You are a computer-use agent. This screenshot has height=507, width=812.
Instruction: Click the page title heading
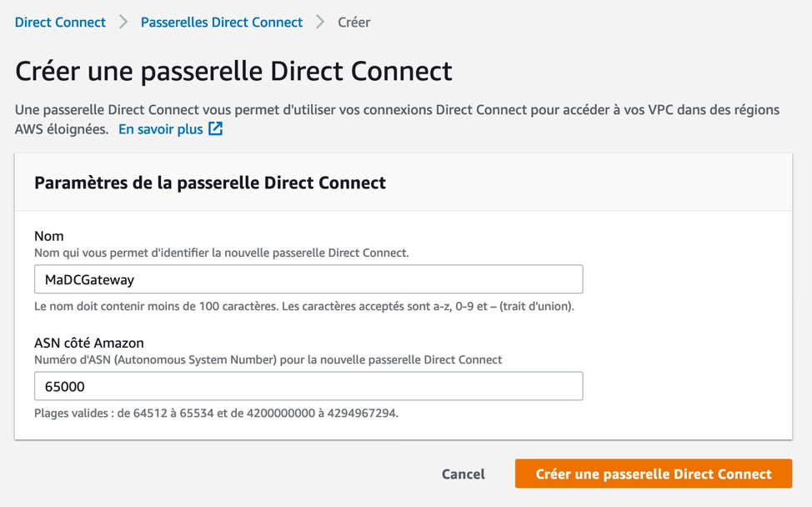click(233, 71)
